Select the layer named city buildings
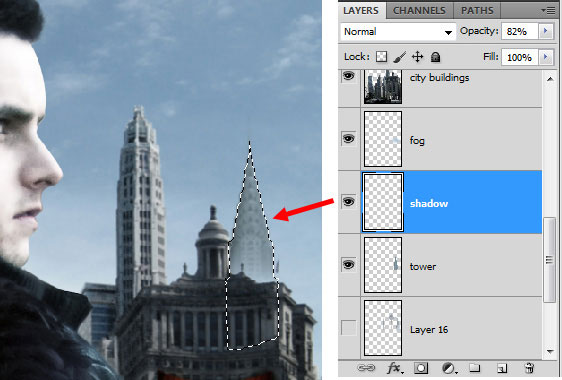 (439, 78)
